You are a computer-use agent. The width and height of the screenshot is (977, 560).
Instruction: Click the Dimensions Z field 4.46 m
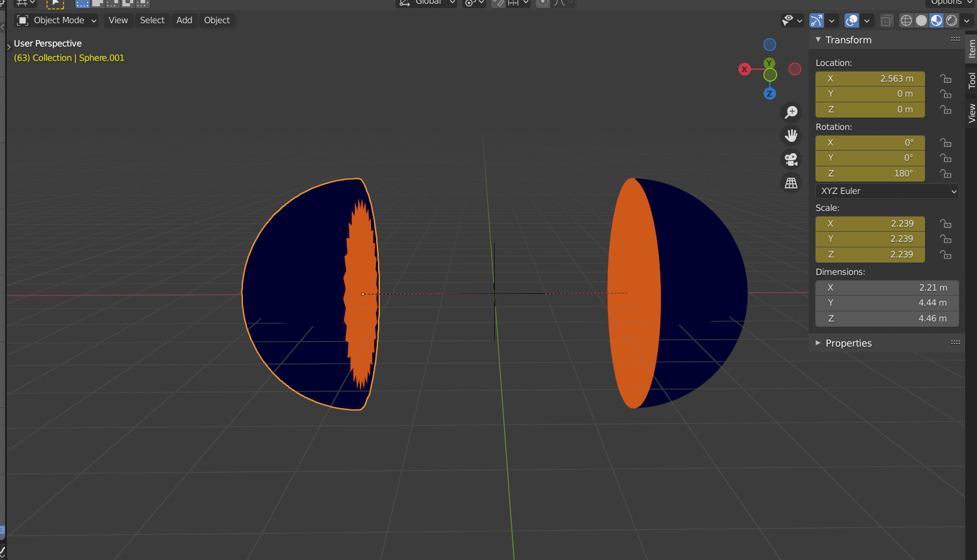(887, 318)
